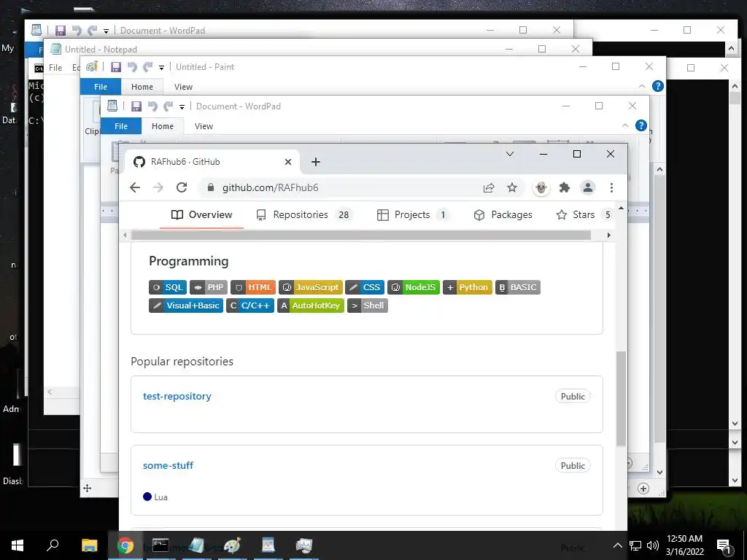This screenshot has height=560, width=747.
Task: Expand front WordPad quick access dropdown
Action: click(x=182, y=106)
